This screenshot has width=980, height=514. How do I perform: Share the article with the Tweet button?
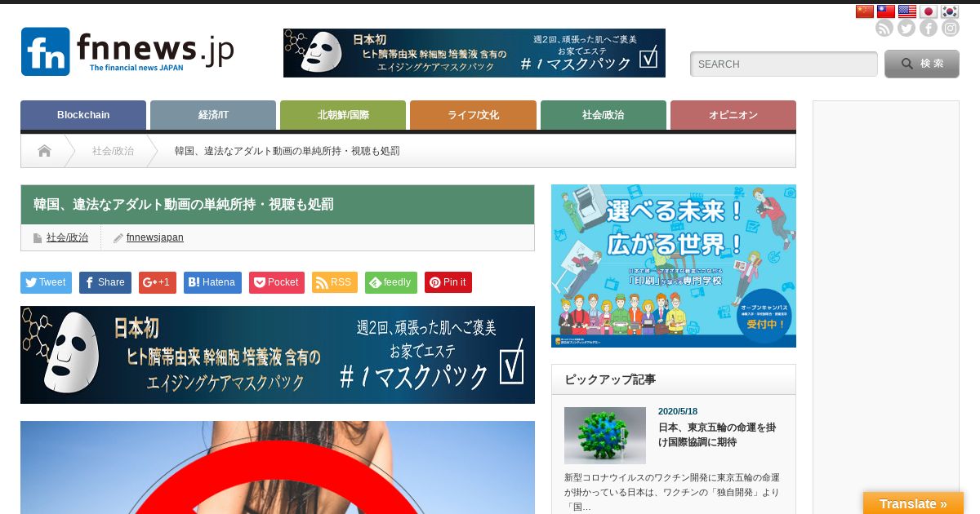tap(46, 282)
